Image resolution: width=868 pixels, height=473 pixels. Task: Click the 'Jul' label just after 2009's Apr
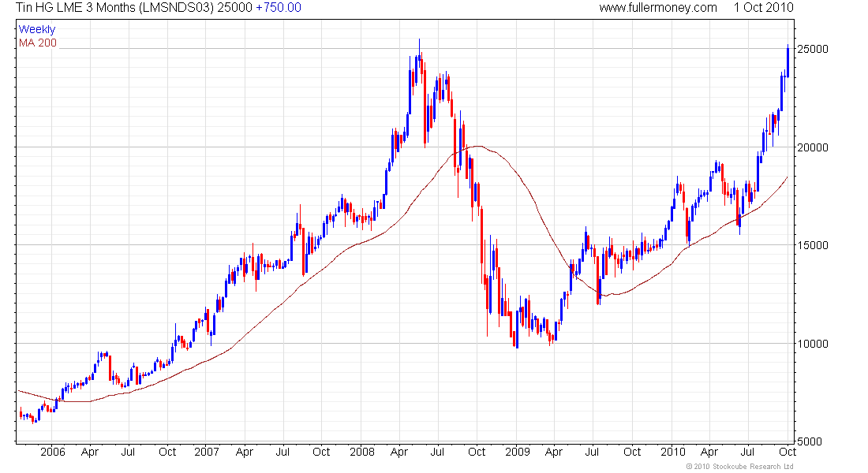592,452
